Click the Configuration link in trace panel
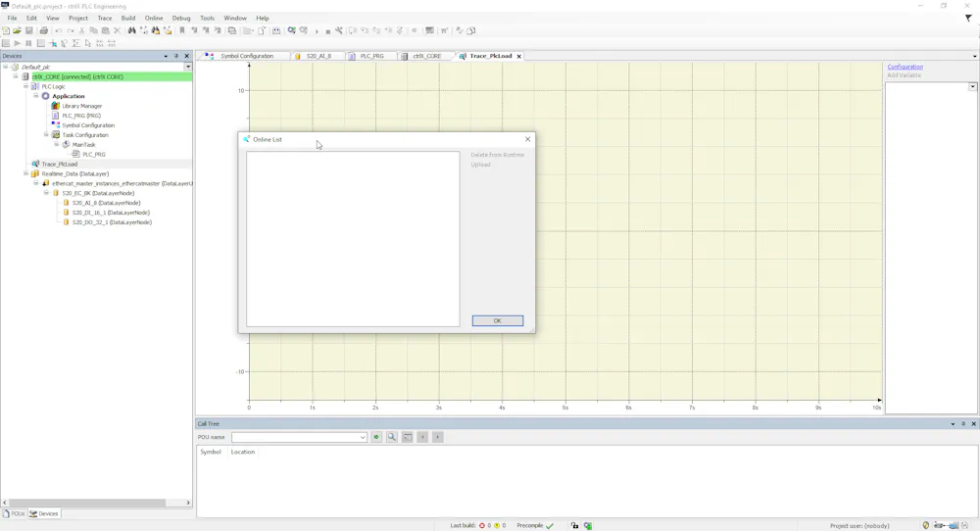980x531 pixels. pos(905,67)
